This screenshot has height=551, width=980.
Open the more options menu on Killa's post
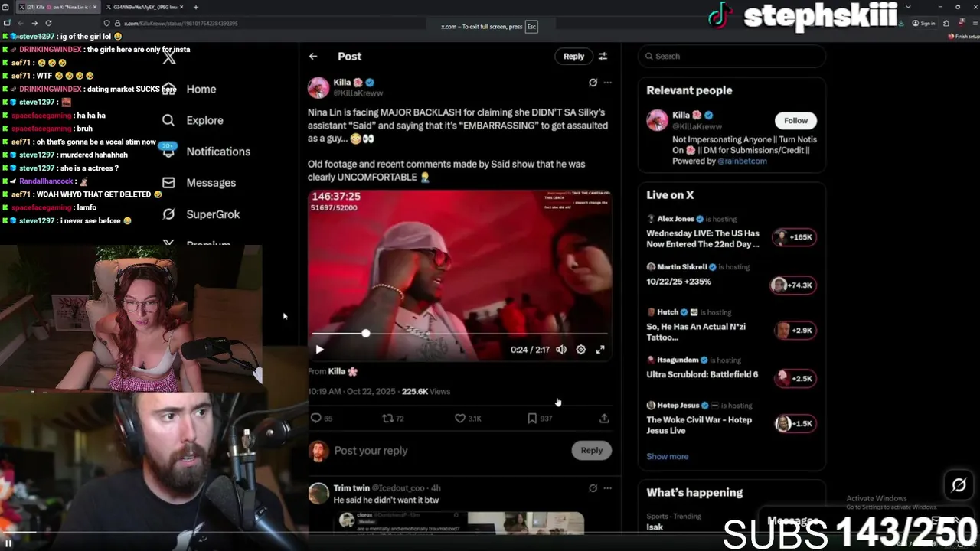point(607,83)
